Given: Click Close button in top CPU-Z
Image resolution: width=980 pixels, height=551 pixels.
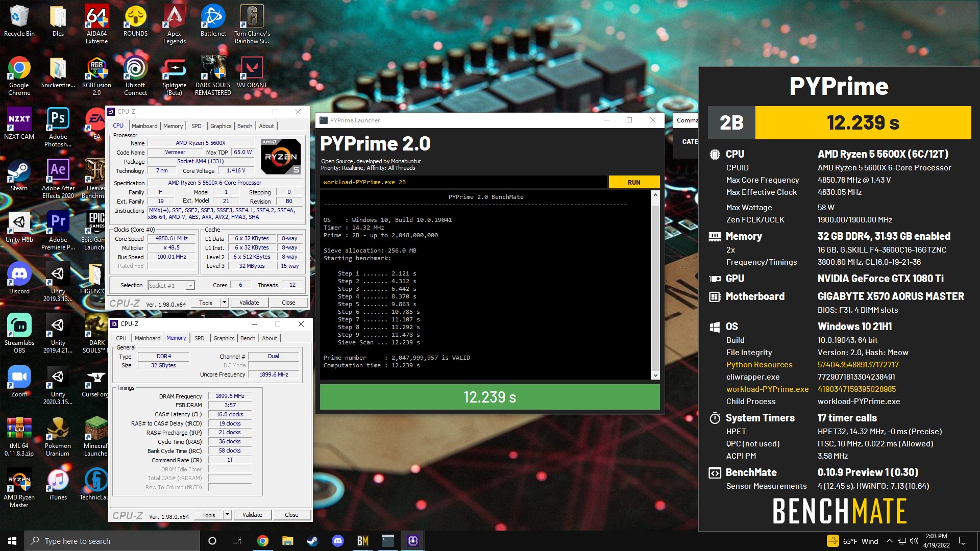Looking at the screenshot, I should point(288,303).
